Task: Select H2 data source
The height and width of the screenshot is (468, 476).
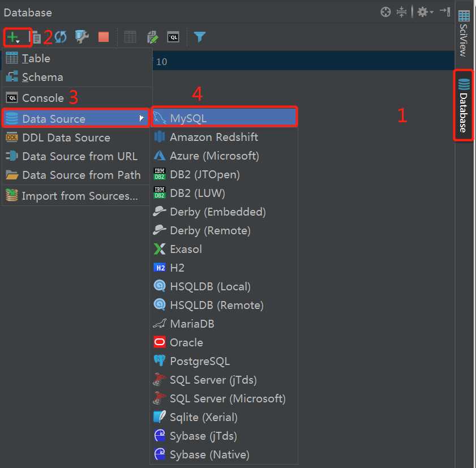Action: (x=224, y=268)
